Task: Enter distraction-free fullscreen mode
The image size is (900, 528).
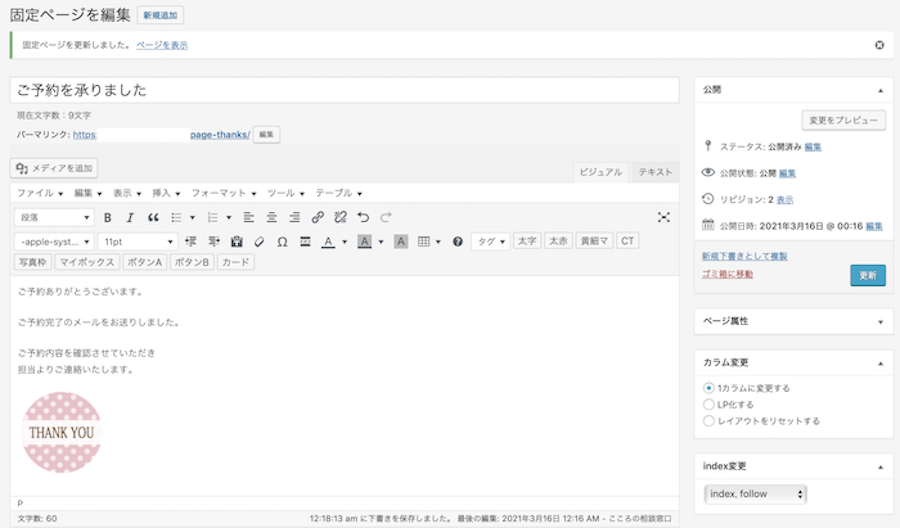Action: [x=664, y=218]
